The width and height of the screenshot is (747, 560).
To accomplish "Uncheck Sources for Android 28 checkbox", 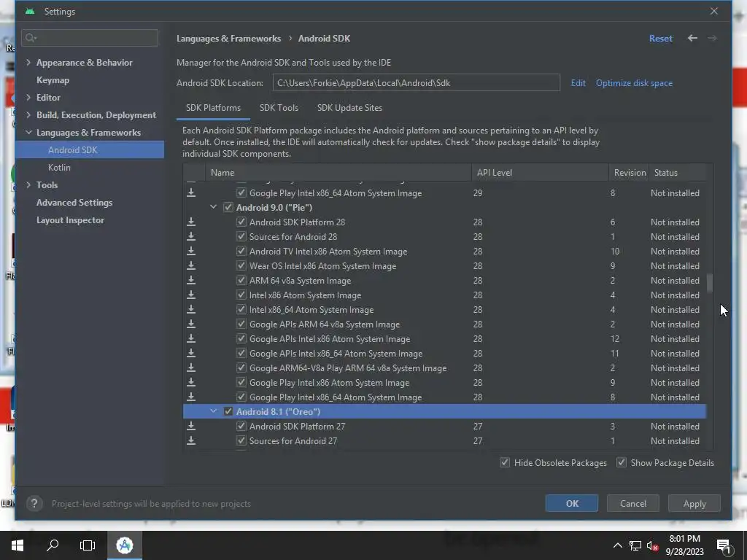I will tap(241, 237).
